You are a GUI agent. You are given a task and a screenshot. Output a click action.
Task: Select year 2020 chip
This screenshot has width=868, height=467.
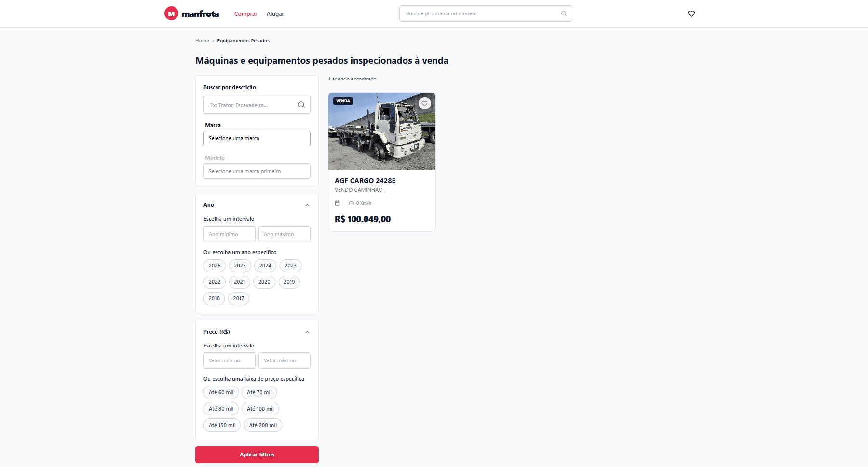(264, 282)
